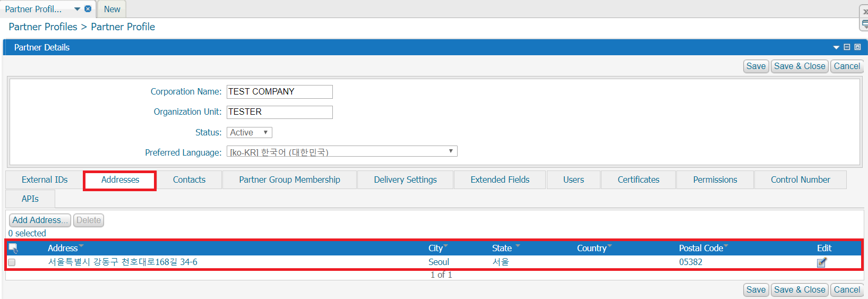Image resolution: width=868 pixels, height=299 pixels.
Task: Click the Delete button
Action: pos(89,220)
